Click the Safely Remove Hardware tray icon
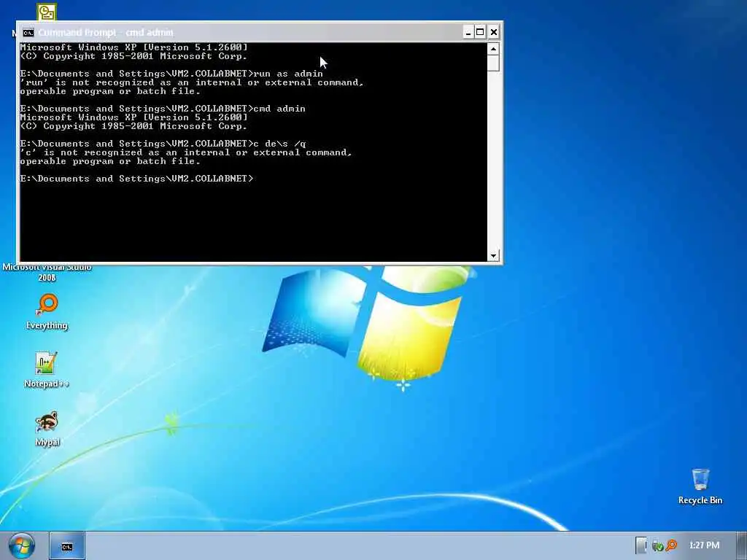Viewport: 747px width, 560px height. tap(657, 545)
